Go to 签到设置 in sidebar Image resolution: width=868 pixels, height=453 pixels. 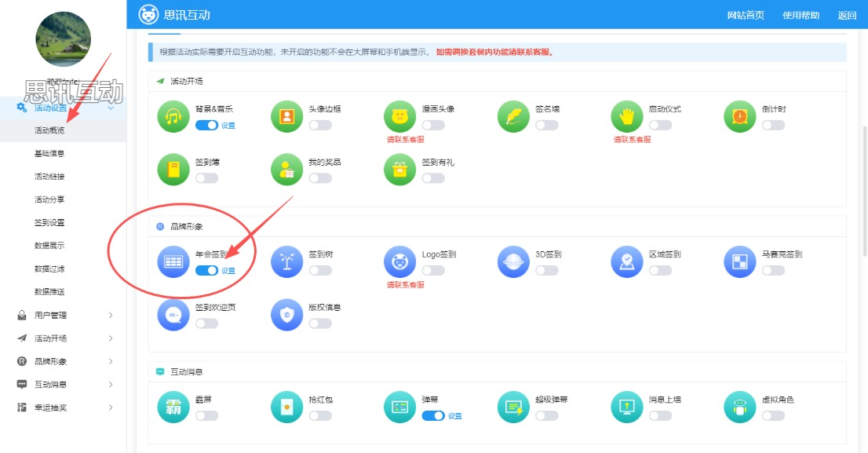(x=49, y=223)
